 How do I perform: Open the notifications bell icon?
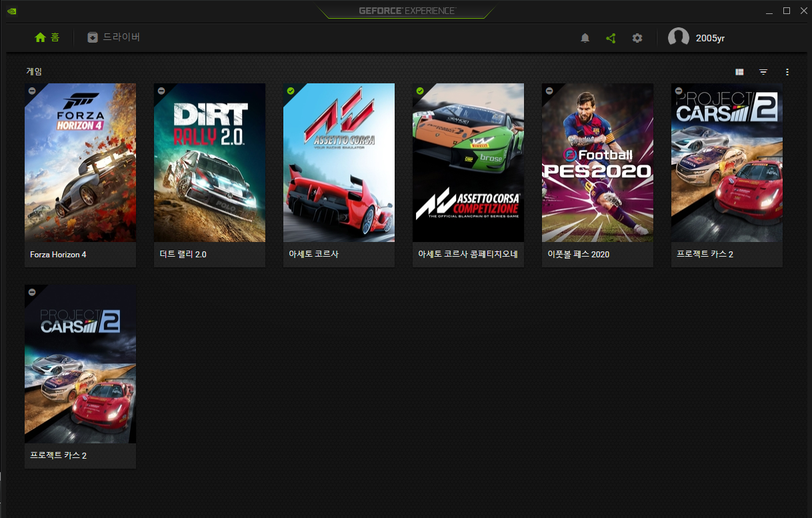click(x=585, y=38)
